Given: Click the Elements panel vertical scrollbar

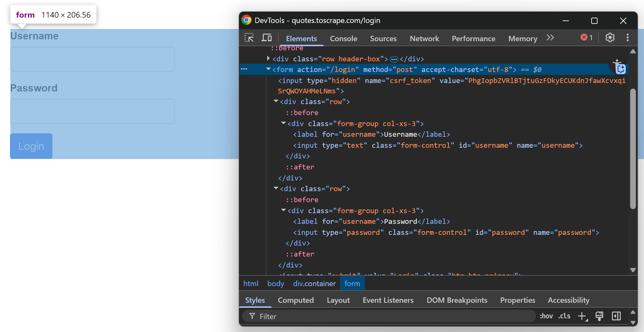Looking at the screenshot, I should pyautogui.click(x=633, y=149).
